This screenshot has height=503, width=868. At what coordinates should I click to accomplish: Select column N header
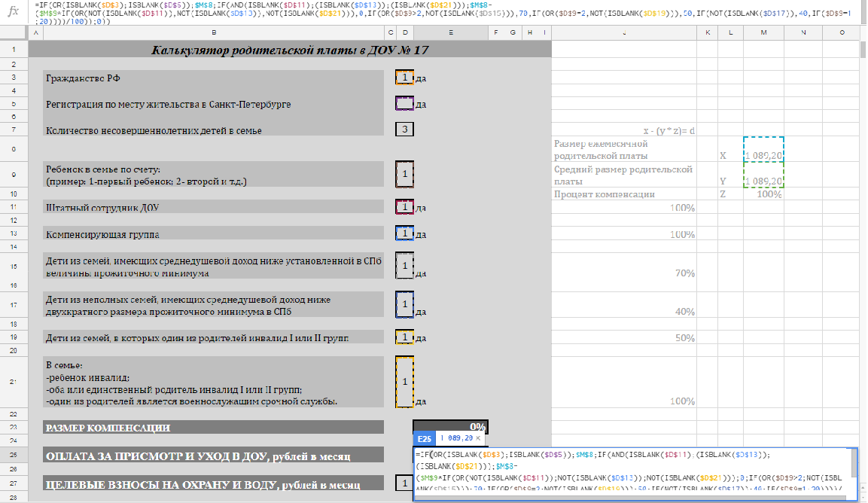coord(803,32)
